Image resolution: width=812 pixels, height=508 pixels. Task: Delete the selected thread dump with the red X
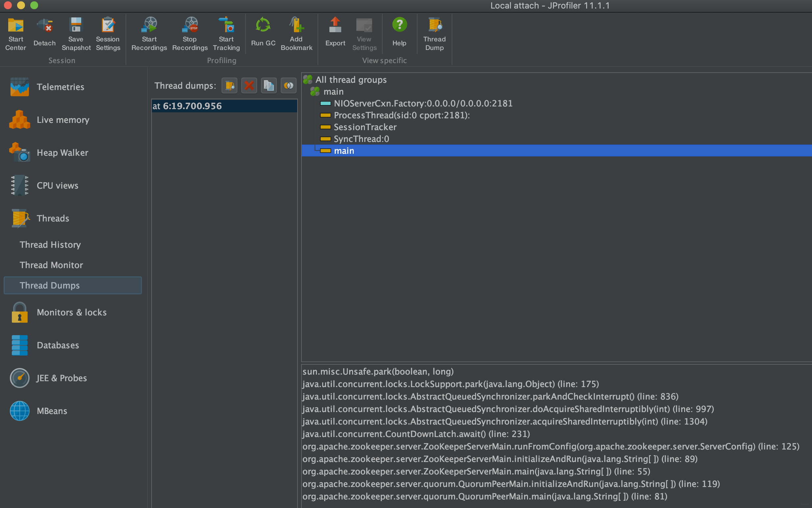tap(249, 86)
